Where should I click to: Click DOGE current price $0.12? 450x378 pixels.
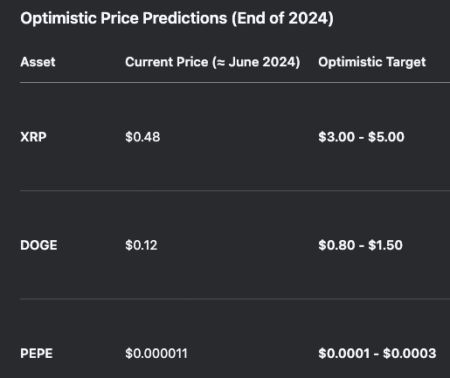click(x=141, y=245)
